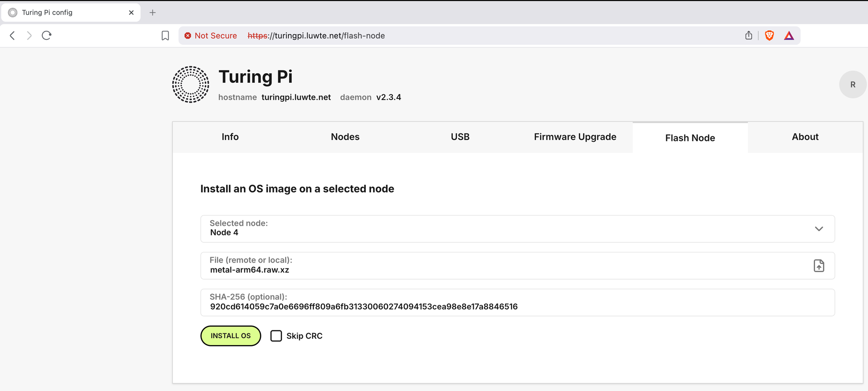Reload the page with the refresh icon
Image resolution: width=868 pixels, height=391 pixels.
46,36
